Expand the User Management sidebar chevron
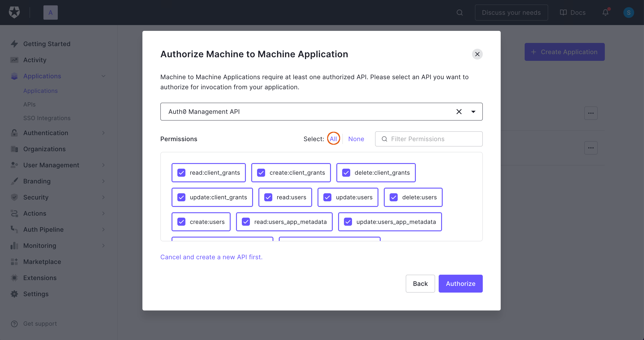Image resolution: width=644 pixels, height=340 pixels. click(103, 165)
